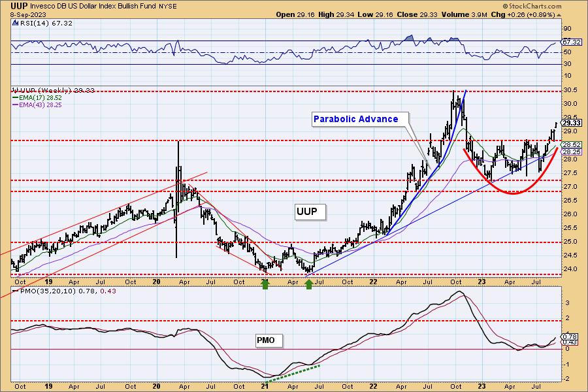588x392 pixels.
Task: Click the 26.5 price axis label
Action: (570, 201)
